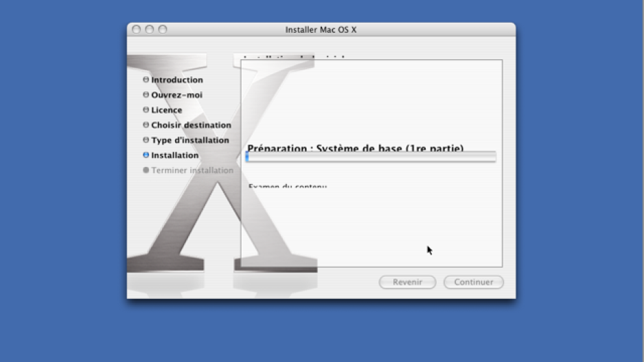The width and height of the screenshot is (644, 362).
Task: Select the active Installation step label
Action: (x=175, y=155)
